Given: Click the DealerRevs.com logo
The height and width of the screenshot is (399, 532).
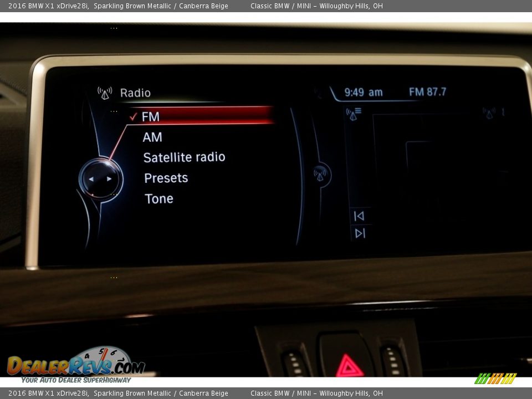Looking at the screenshot, I should pyautogui.click(x=76, y=365).
